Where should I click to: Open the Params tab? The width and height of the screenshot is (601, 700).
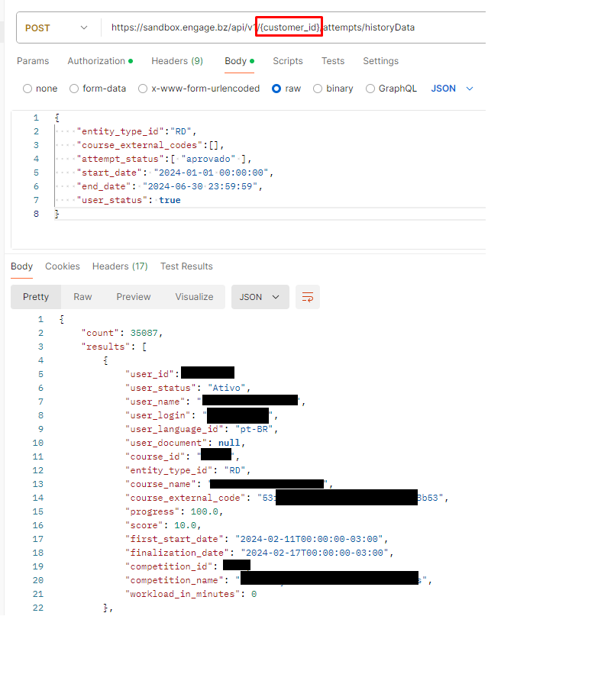click(33, 61)
